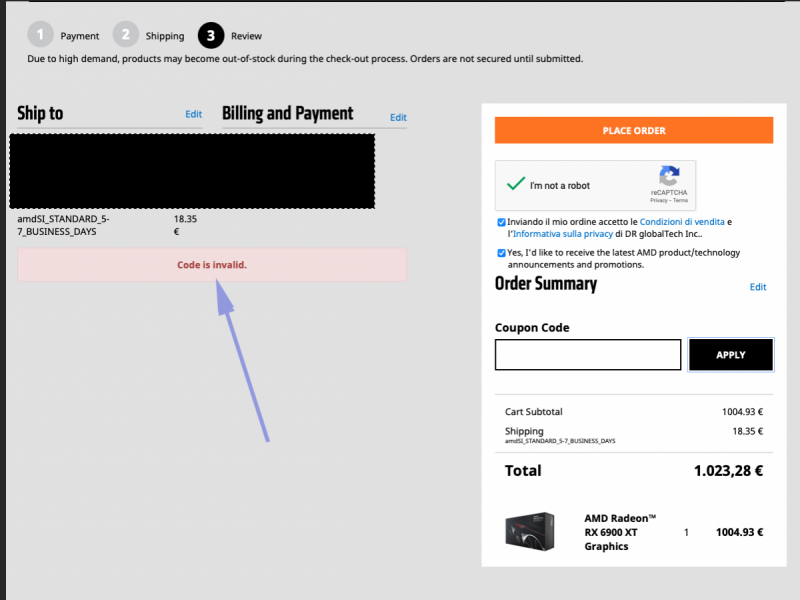Disable AMD announcements and promotions checkbox

coord(501,253)
